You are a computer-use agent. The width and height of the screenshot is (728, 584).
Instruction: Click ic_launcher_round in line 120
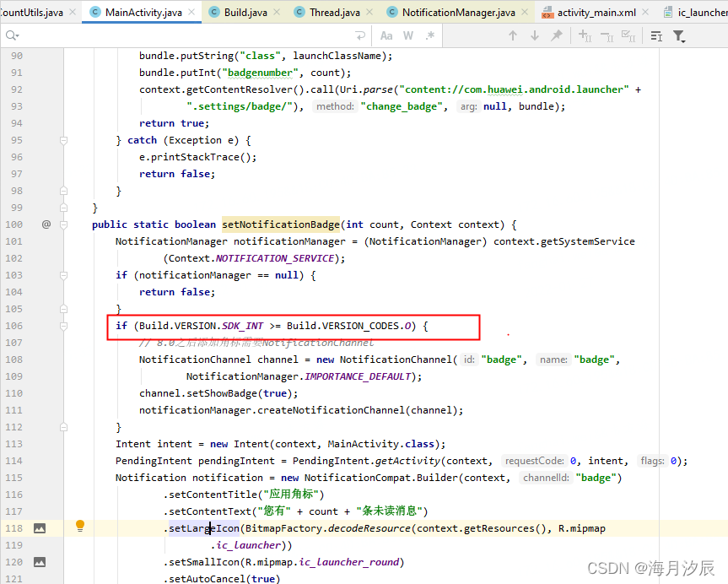pyautogui.click(x=348, y=562)
